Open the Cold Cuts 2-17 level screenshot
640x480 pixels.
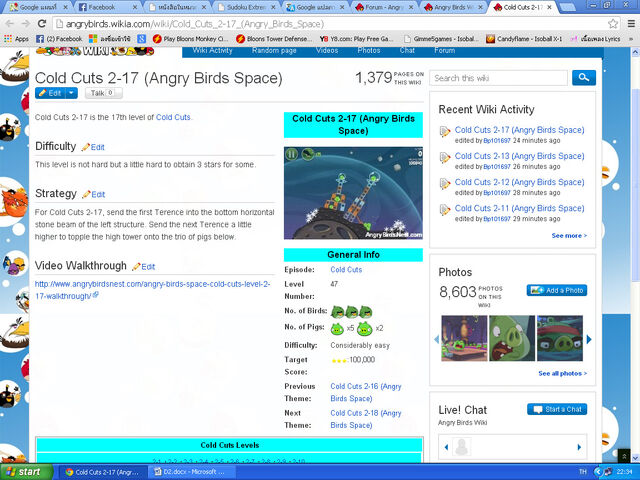coord(353,193)
